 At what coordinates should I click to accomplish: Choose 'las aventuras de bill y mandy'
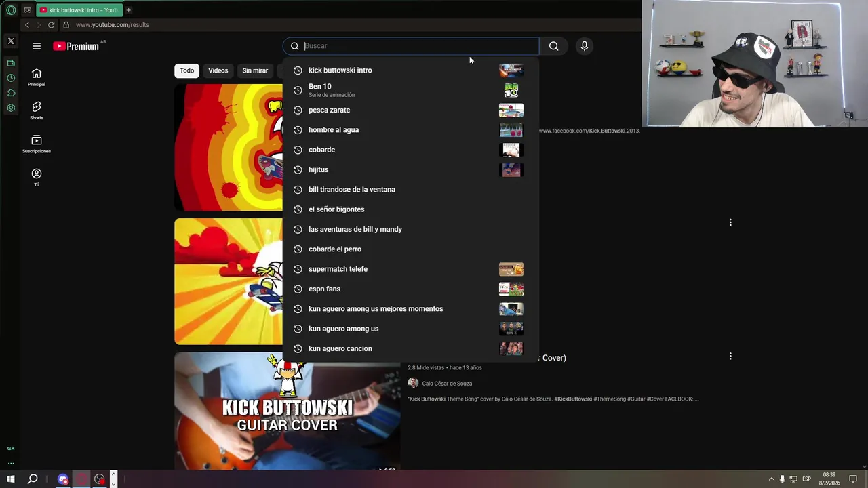pyautogui.click(x=410, y=229)
